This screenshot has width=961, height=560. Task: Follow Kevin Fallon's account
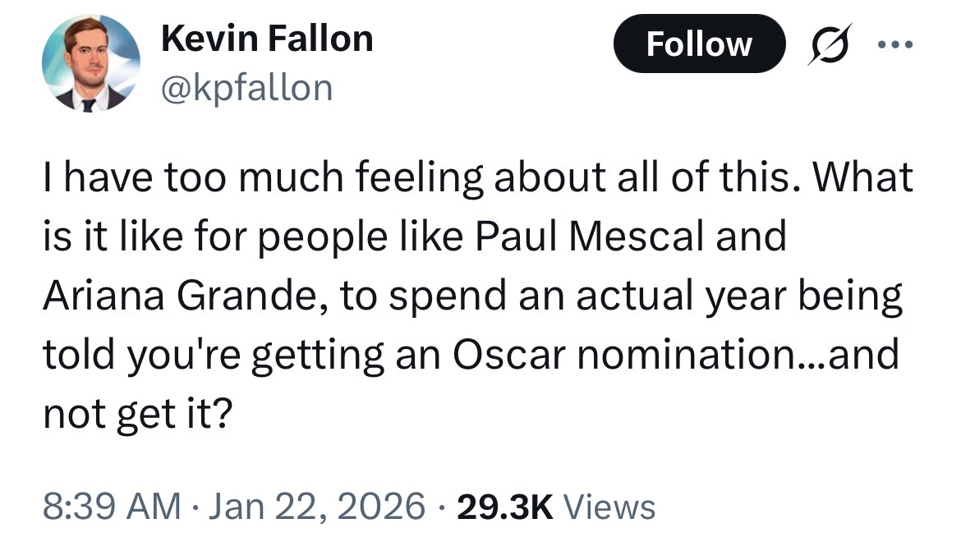698,44
